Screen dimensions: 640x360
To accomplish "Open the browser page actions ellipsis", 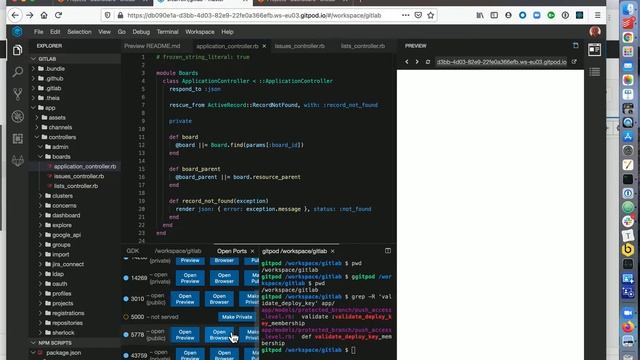I will pos(405,15).
